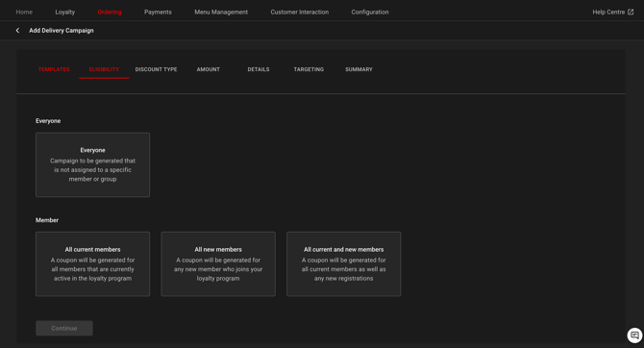Image resolution: width=644 pixels, height=348 pixels.
Task: Open the Customer Interaction menu
Action: pyautogui.click(x=299, y=12)
